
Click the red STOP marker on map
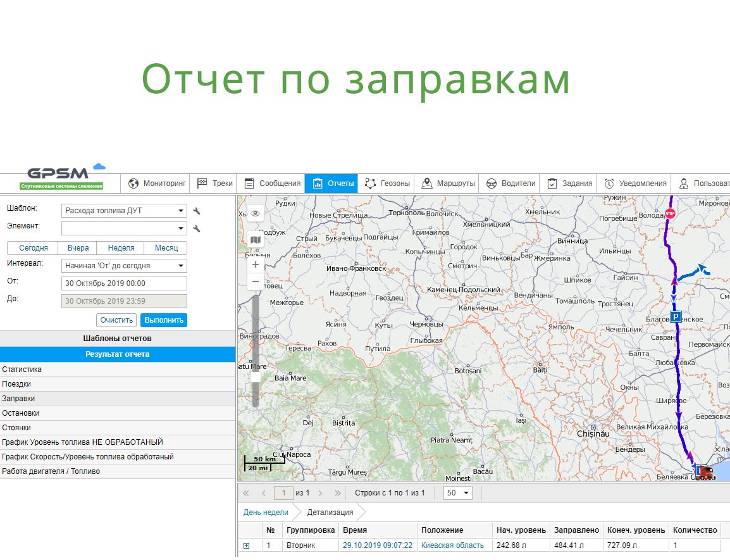(670, 214)
